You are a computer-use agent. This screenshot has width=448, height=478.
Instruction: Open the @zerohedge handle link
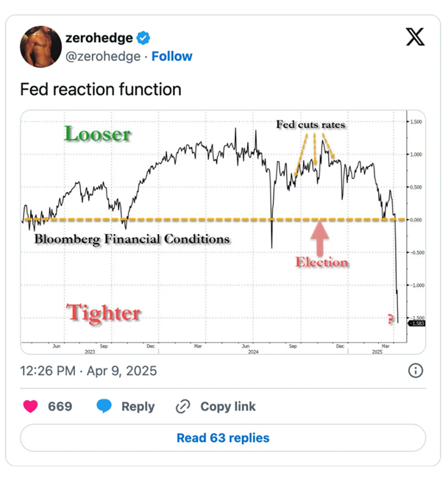(102, 56)
